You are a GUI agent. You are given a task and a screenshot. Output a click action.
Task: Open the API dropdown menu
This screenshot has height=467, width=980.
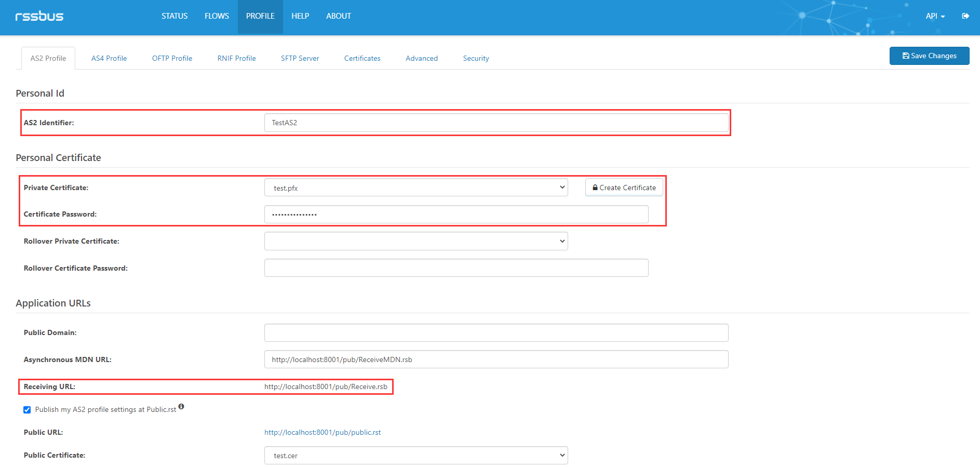point(935,16)
